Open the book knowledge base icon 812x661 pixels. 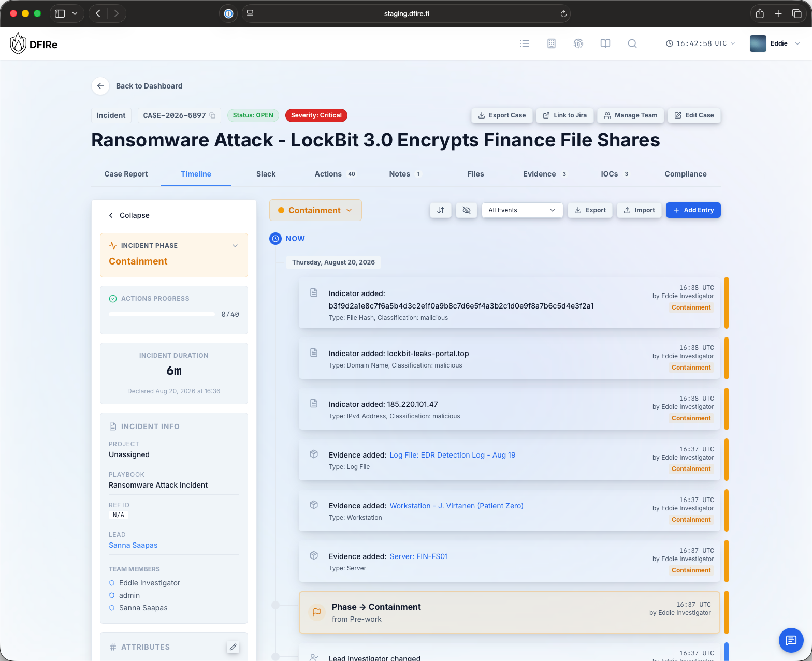tap(605, 43)
